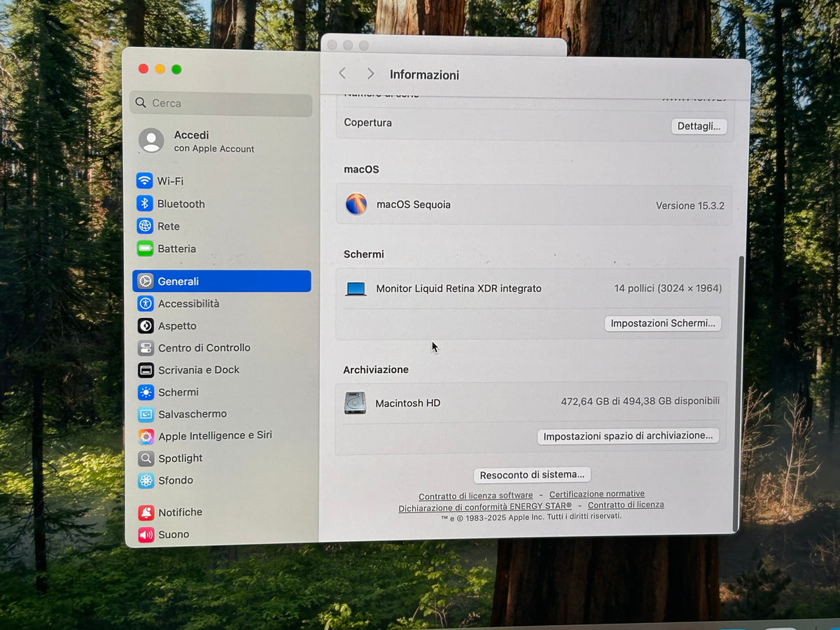
Task: Click in the Cerca search field
Action: 221,104
